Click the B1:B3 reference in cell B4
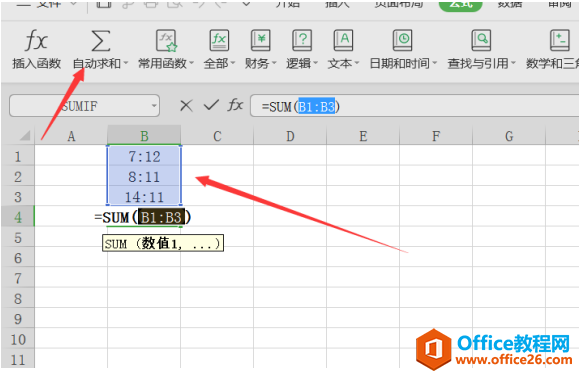The width and height of the screenshot is (579, 377). 161,217
